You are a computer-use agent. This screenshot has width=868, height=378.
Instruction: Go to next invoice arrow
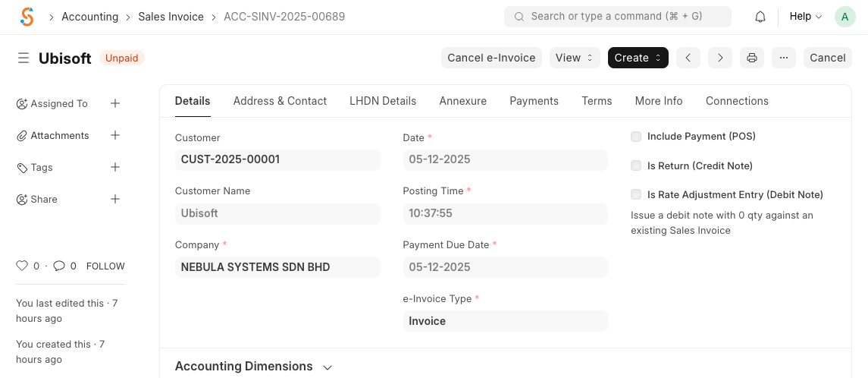tap(720, 58)
